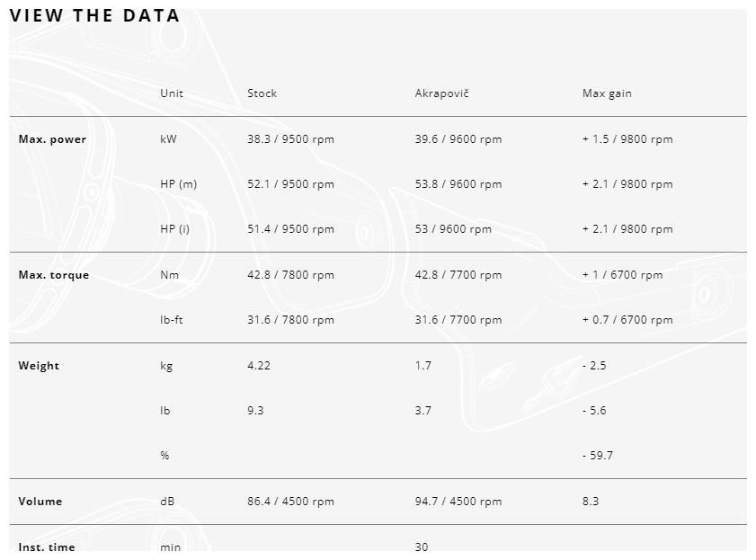Select the Weight row label
This screenshot has width=756, height=560.
coord(39,366)
